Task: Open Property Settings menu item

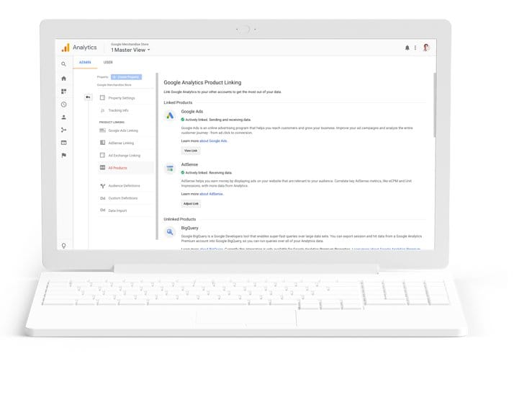Action: pyautogui.click(x=126, y=98)
